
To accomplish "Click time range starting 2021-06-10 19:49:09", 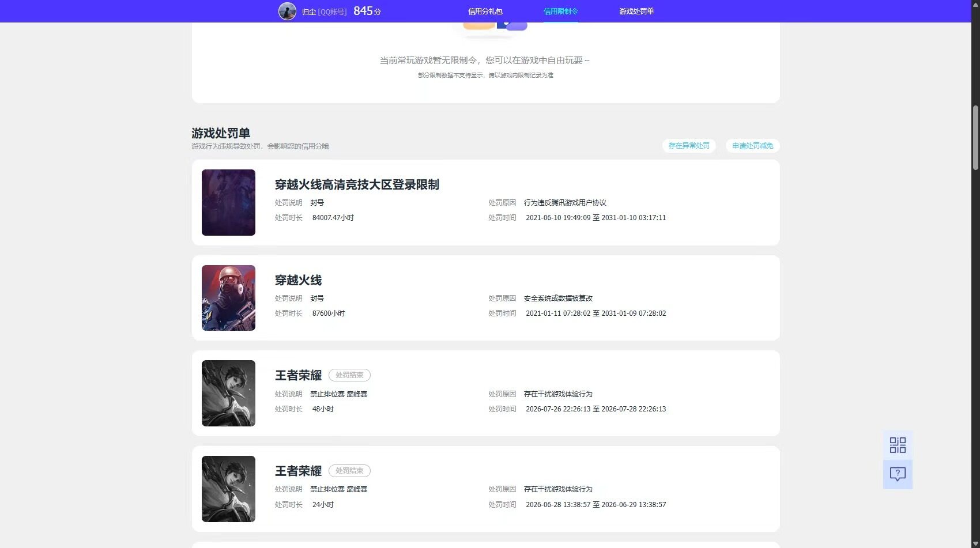I will click(595, 218).
